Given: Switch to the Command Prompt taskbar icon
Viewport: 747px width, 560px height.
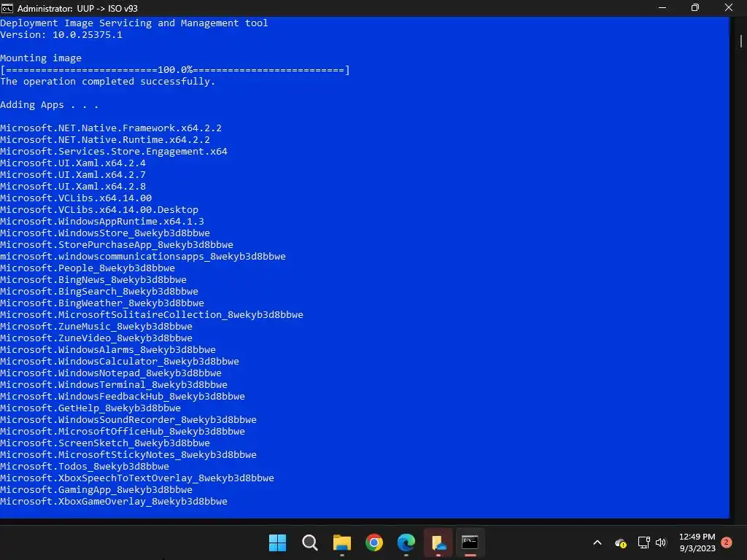Looking at the screenshot, I should click(470, 542).
